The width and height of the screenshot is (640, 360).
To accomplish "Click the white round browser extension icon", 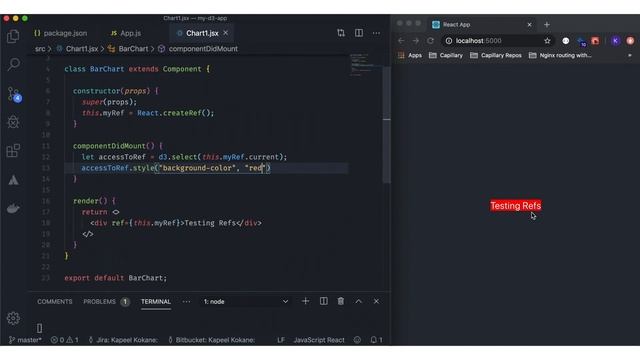I will (566, 41).
